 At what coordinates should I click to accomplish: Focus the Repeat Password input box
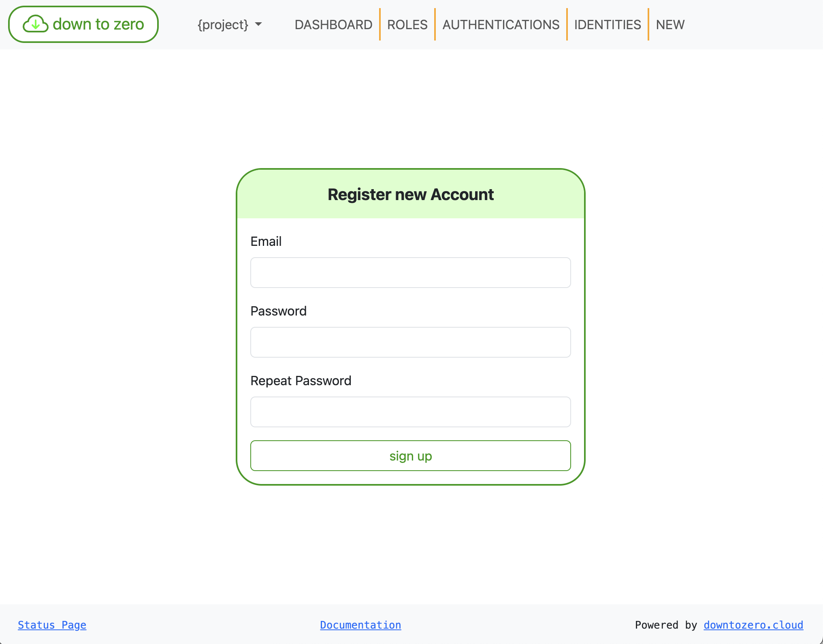pos(410,412)
